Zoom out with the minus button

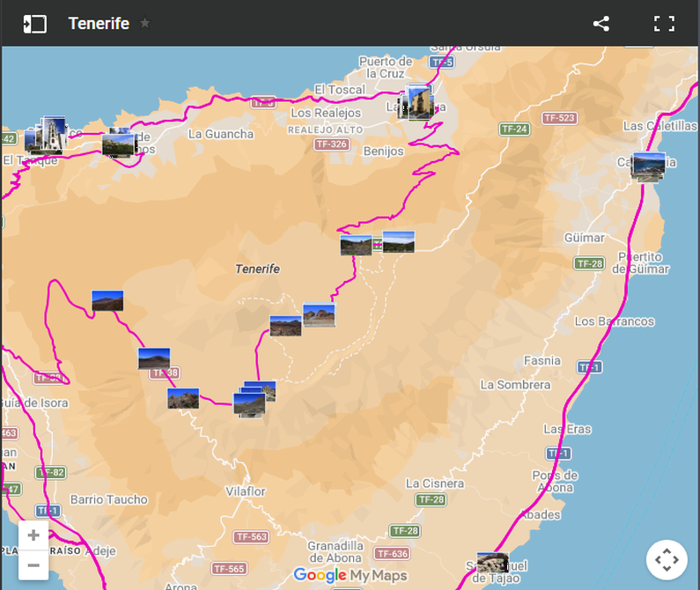click(33, 565)
